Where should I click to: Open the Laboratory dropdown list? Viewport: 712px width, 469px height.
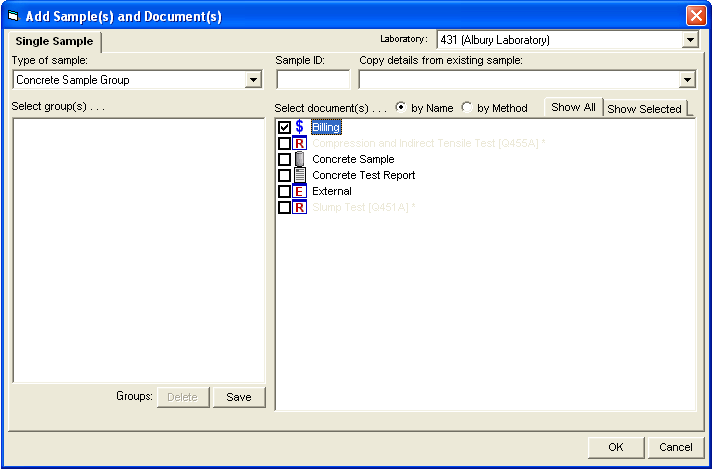pyautogui.click(x=689, y=40)
